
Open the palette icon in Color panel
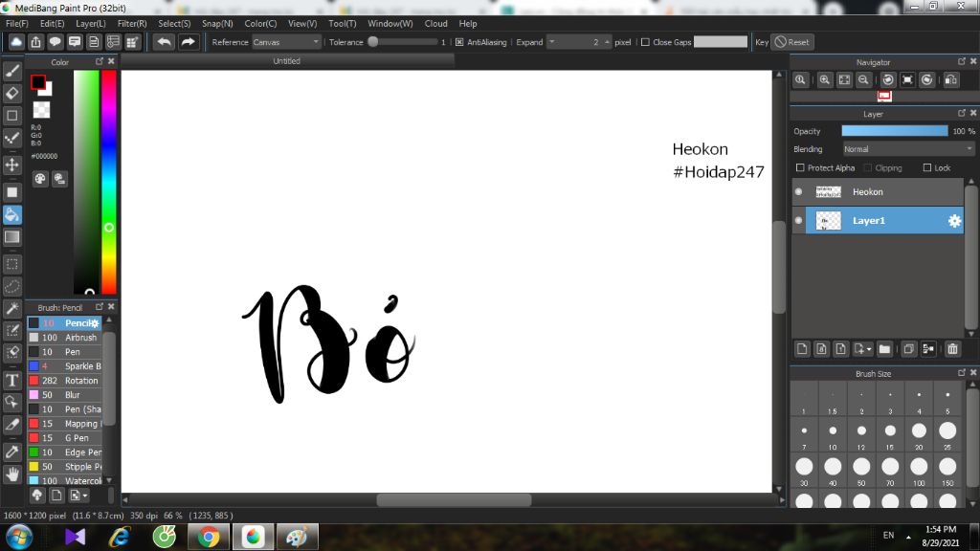40,179
